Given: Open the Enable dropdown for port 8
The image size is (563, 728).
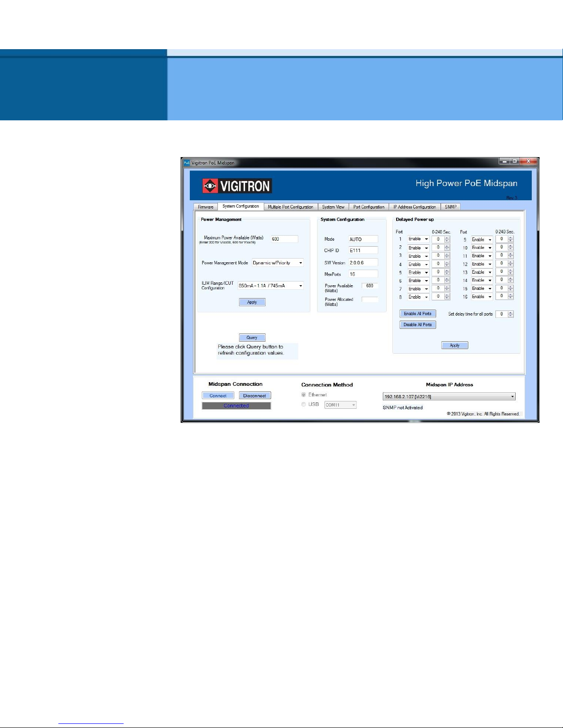Looking at the screenshot, I should 418,297.
